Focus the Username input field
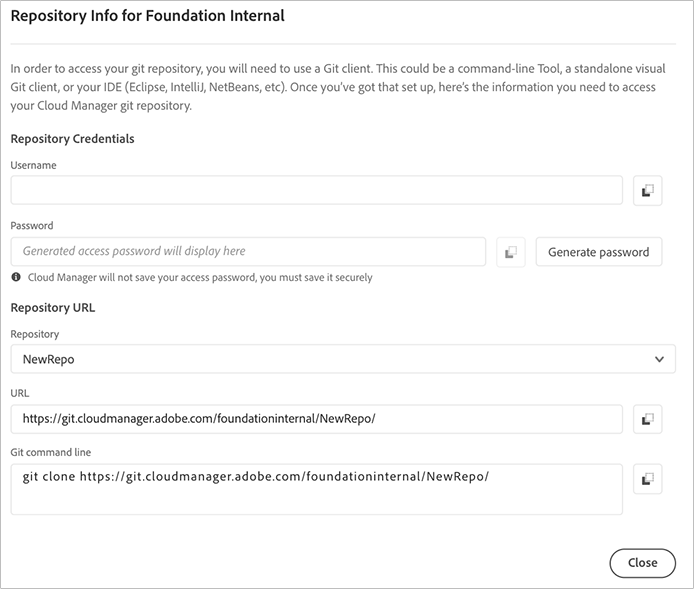Screen dimensions: 694x589 (316, 190)
